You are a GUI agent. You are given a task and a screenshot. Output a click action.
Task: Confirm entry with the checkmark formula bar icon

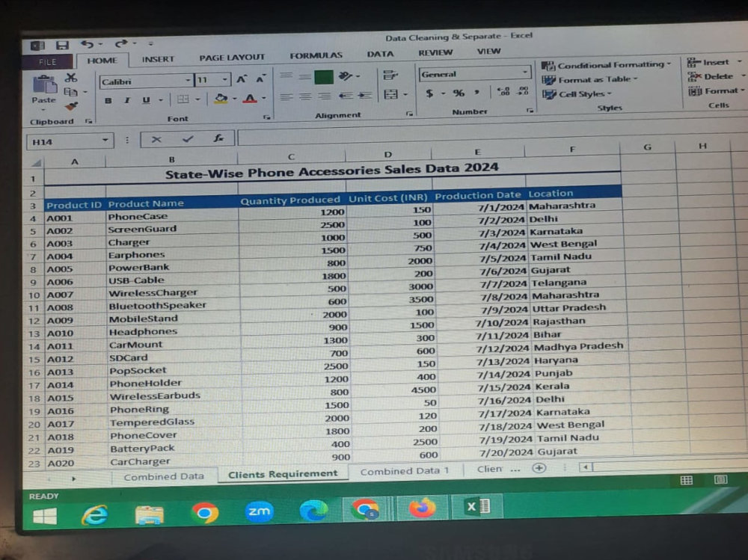pos(188,139)
